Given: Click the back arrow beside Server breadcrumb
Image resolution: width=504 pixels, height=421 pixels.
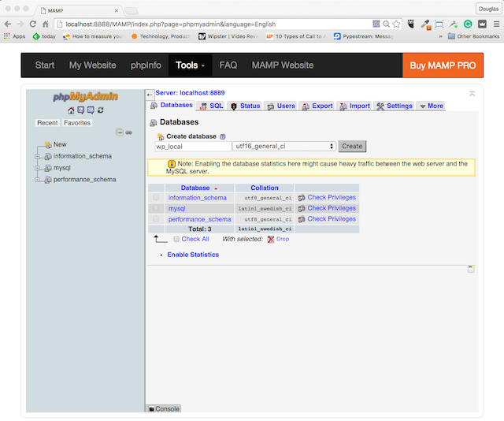Looking at the screenshot, I should 150,94.
